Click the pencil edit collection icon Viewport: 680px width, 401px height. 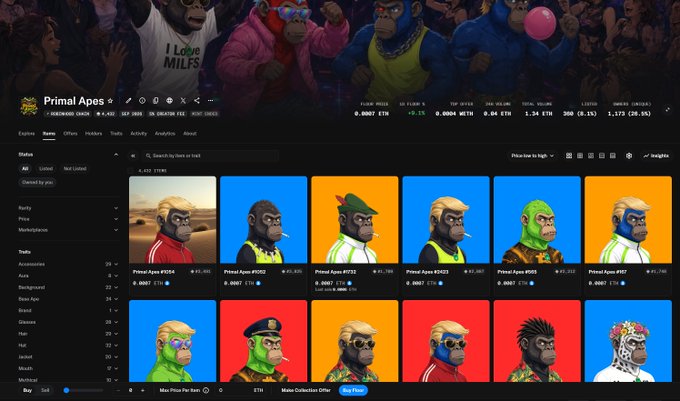coord(128,101)
